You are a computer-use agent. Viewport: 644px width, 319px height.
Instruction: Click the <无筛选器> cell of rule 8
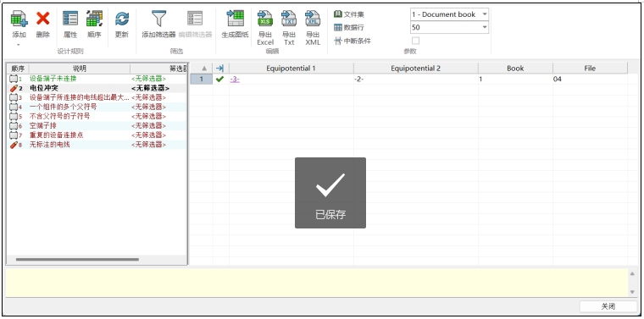tap(148, 145)
